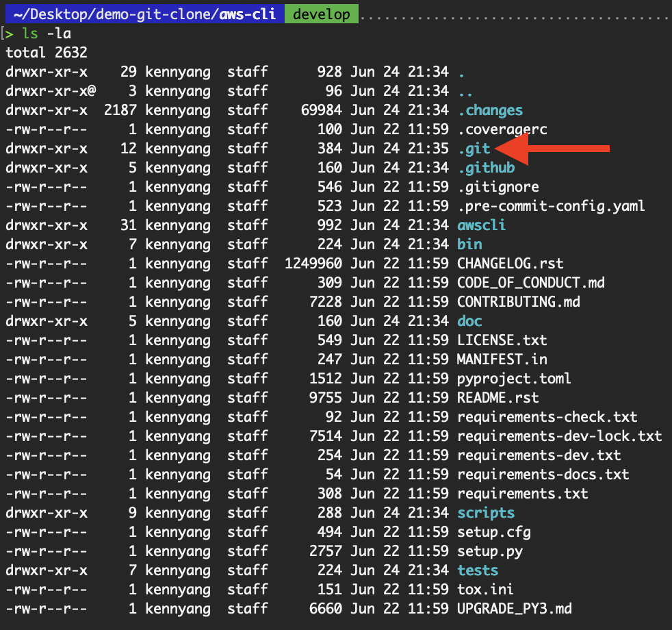Click the requirements-check.txt file name
The height and width of the screenshot is (630, 672).
point(547,417)
